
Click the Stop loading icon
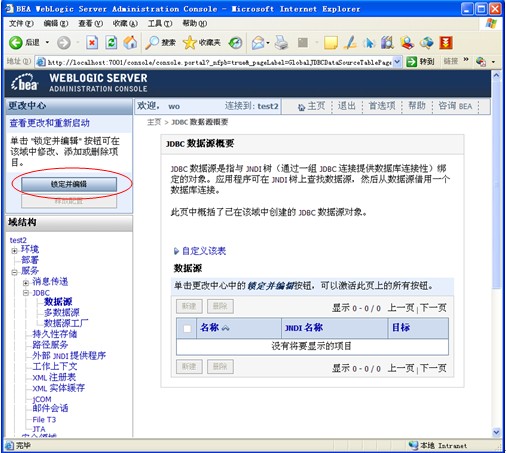pyautogui.click(x=92, y=42)
